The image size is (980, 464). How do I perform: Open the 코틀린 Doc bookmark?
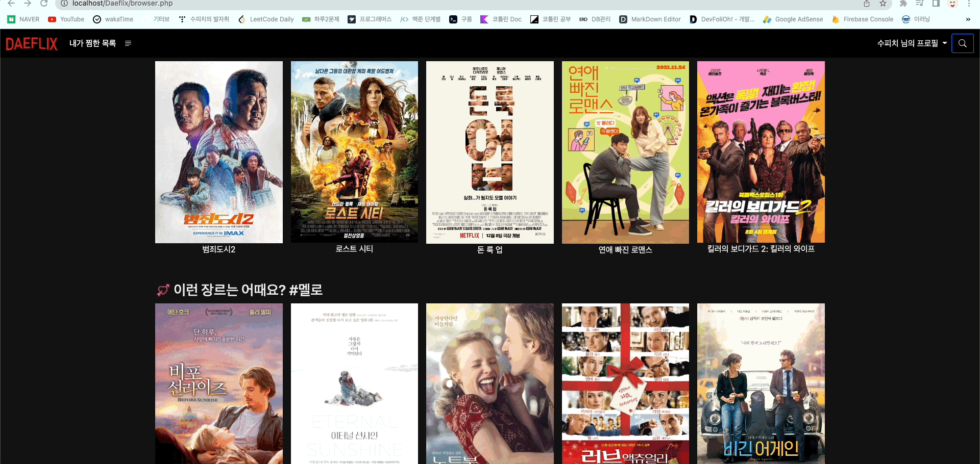(501, 19)
